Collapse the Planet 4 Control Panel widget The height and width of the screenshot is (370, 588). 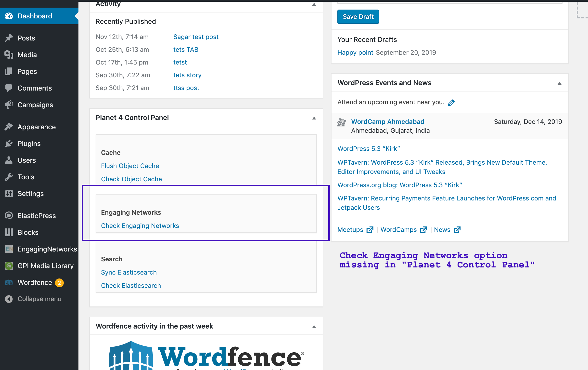point(314,118)
